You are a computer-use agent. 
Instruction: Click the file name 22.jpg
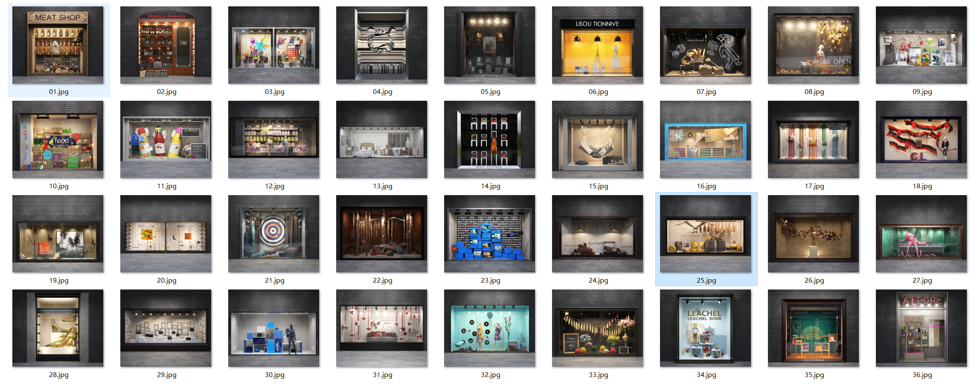pyautogui.click(x=383, y=281)
